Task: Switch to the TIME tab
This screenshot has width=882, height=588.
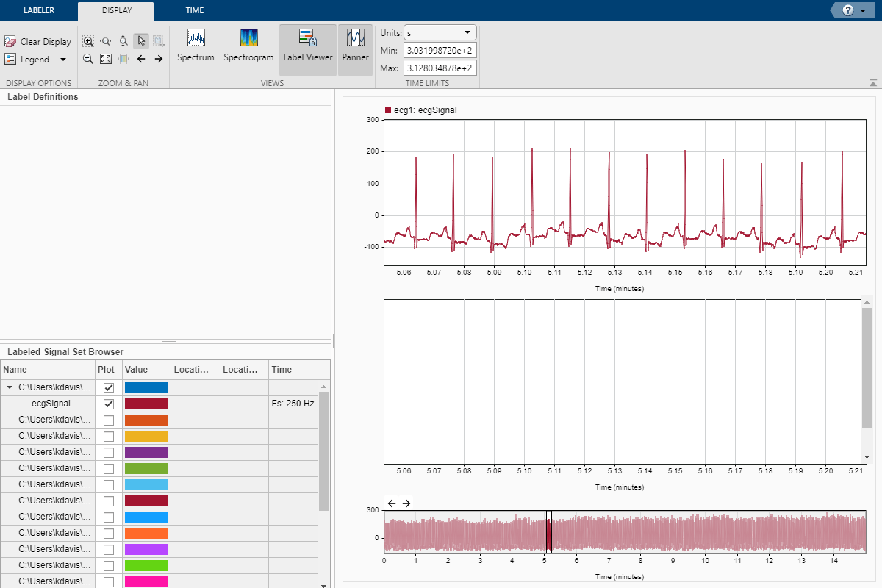Action: [195, 10]
